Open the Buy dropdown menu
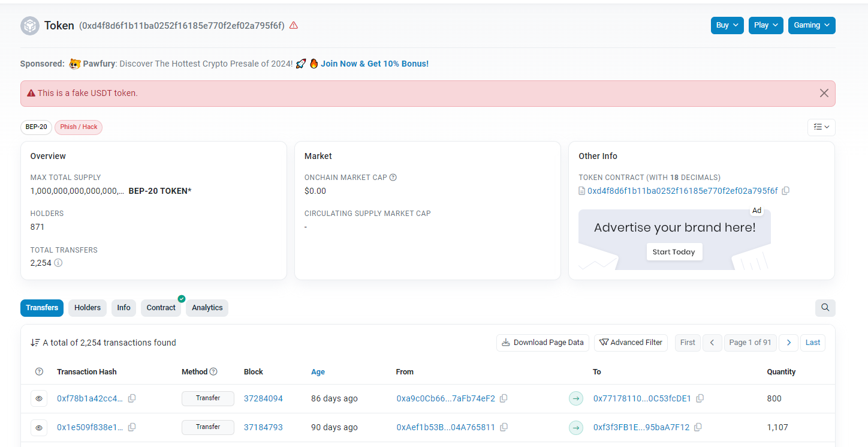Image resolution: width=868 pixels, height=447 pixels. 727,25
